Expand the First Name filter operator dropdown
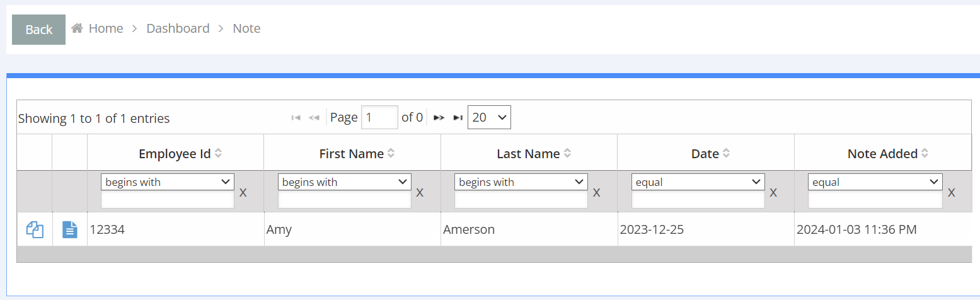This screenshot has height=300, width=980. (x=345, y=182)
